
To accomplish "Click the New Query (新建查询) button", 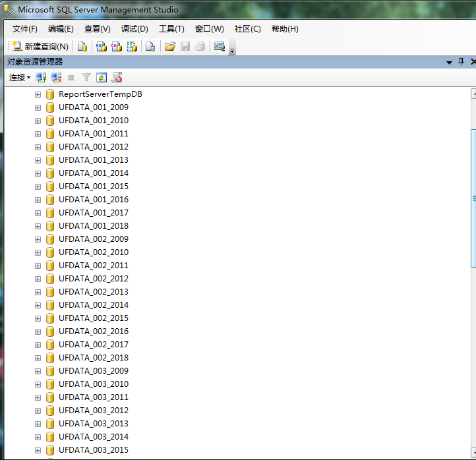I will [x=40, y=46].
